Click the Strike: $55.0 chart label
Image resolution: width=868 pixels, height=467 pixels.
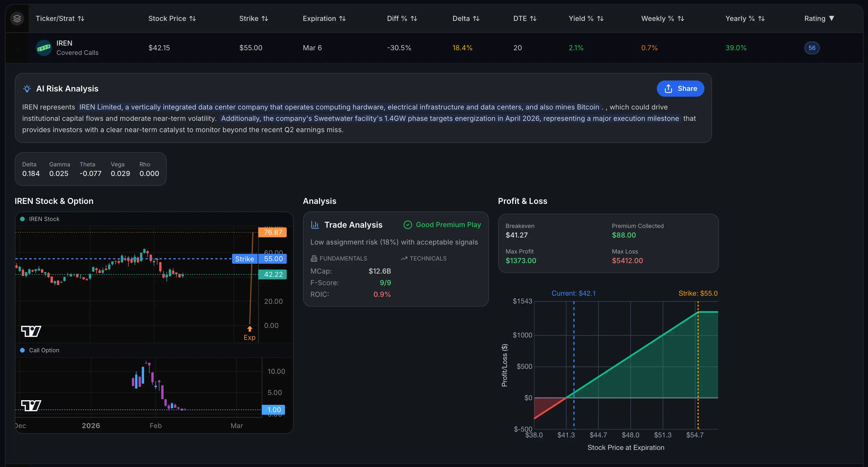698,294
